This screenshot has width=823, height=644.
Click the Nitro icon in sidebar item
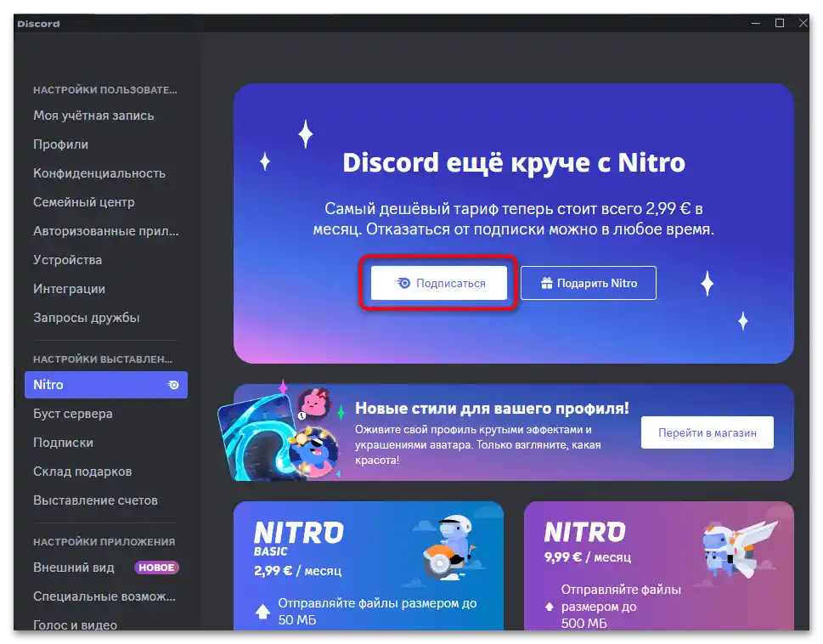pyautogui.click(x=173, y=385)
